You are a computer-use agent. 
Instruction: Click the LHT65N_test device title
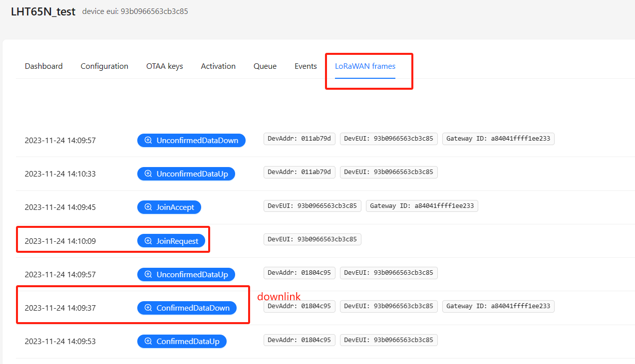click(x=43, y=12)
